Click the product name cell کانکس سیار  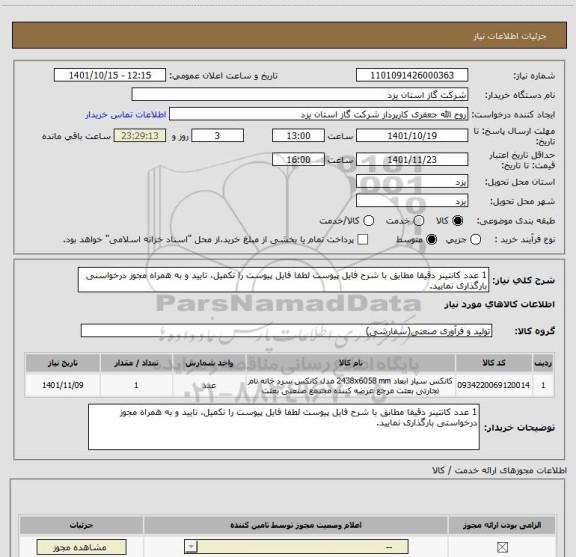(x=350, y=386)
